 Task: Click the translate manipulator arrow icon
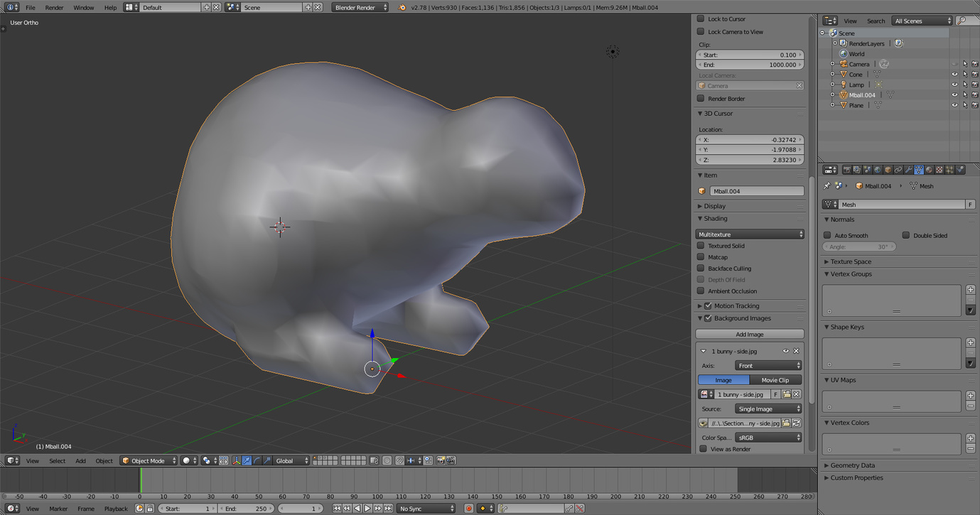click(247, 460)
